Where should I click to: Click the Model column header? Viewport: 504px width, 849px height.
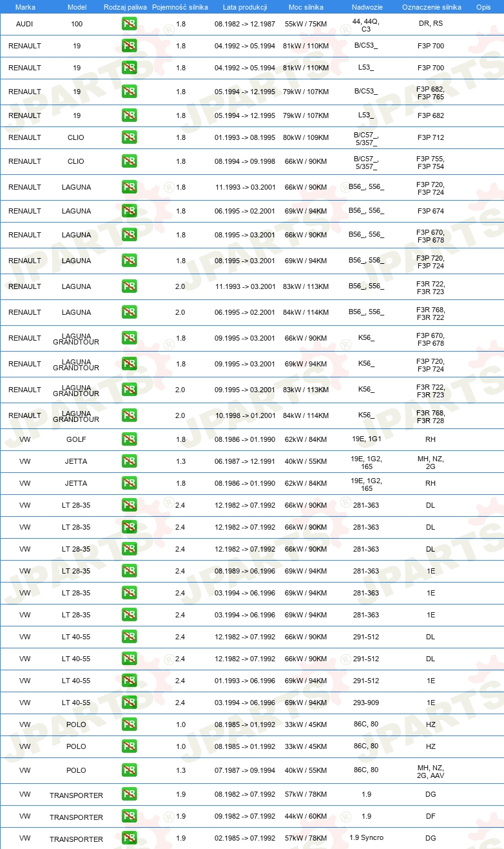click(x=77, y=7)
